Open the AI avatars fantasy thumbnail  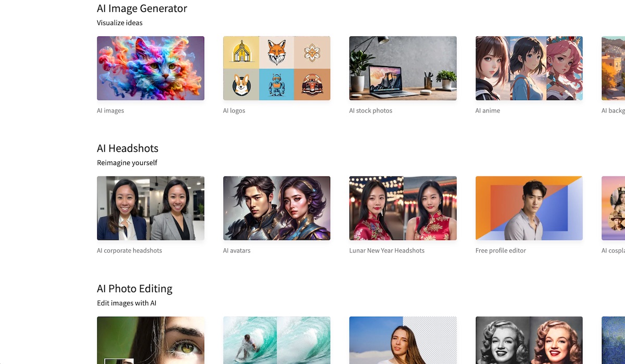pyautogui.click(x=277, y=208)
